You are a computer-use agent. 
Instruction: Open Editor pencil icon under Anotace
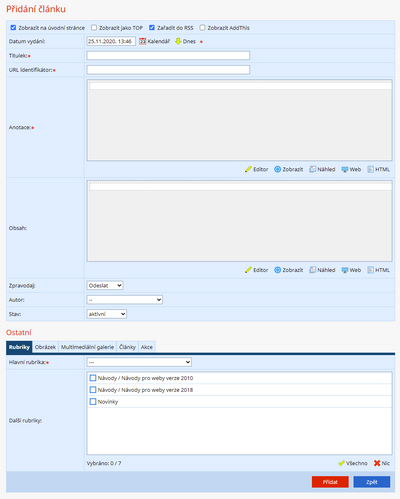(248, 169)
